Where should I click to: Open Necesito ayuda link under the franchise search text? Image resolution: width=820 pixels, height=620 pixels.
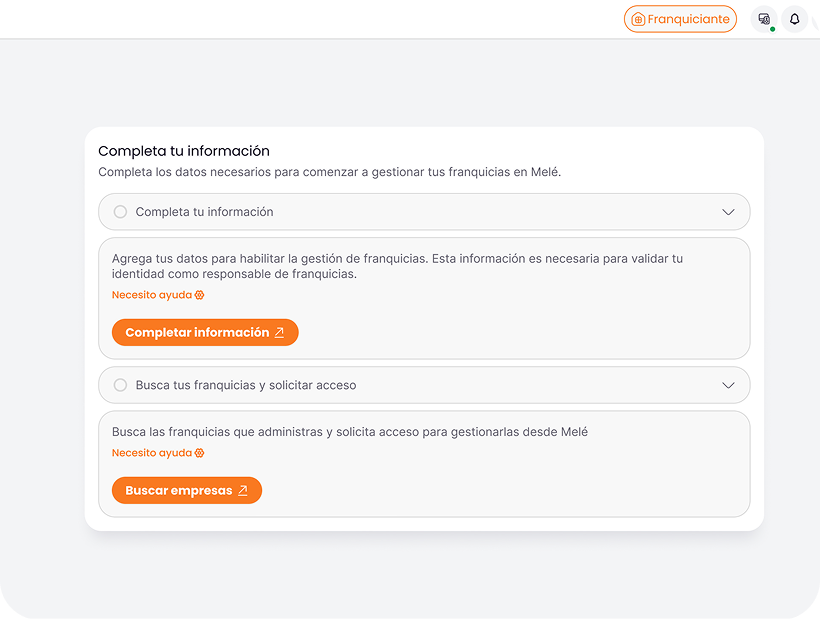click(x=151, y=453)
